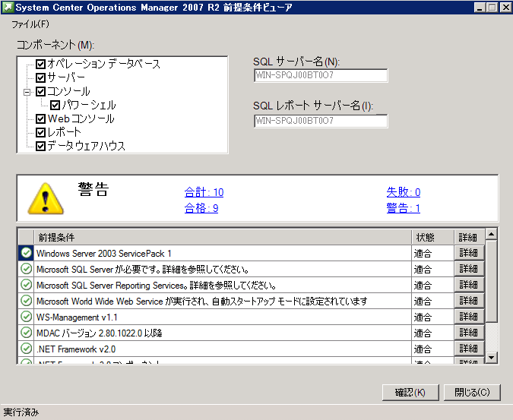The width and height of the screenshot is (513, 420).
Task: Click the 詳細 column header
Action: click(469, 237)
